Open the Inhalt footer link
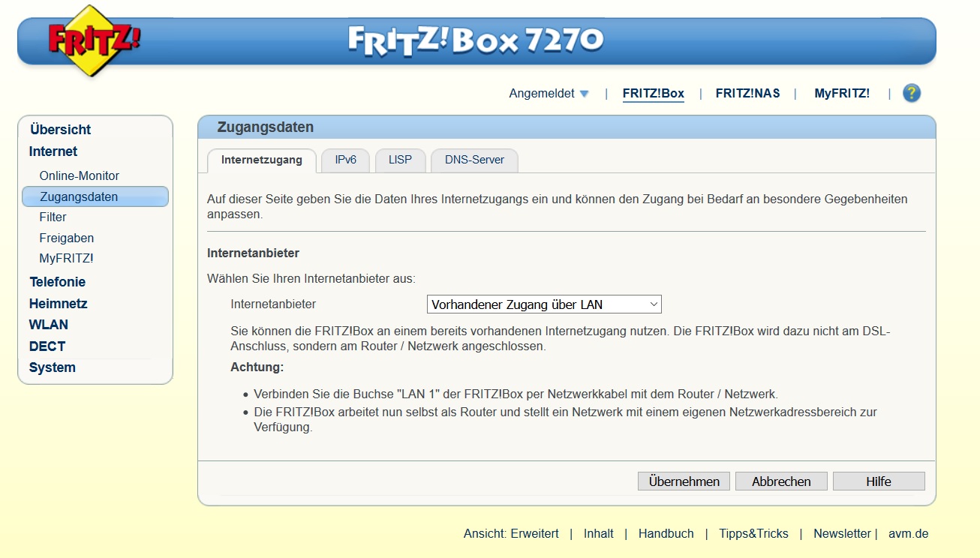 tap(599, 534)
